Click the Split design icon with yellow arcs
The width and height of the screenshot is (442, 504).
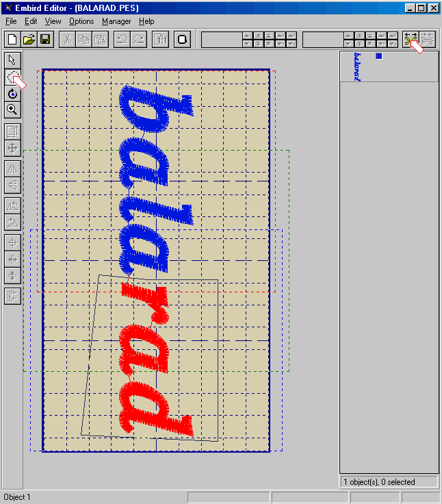click(411, 40)
